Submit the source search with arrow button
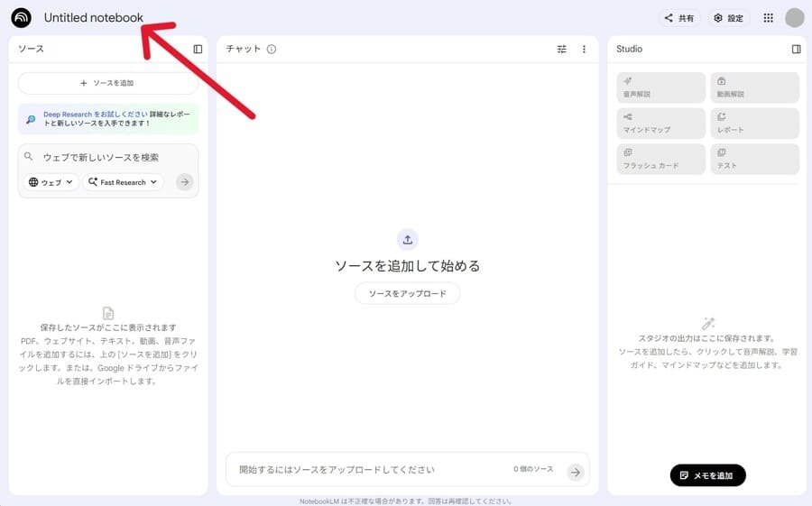 pos(184,182)
